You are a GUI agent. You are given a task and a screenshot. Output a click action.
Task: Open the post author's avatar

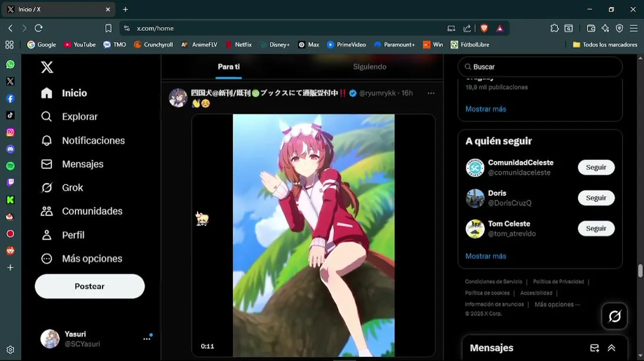178,98
